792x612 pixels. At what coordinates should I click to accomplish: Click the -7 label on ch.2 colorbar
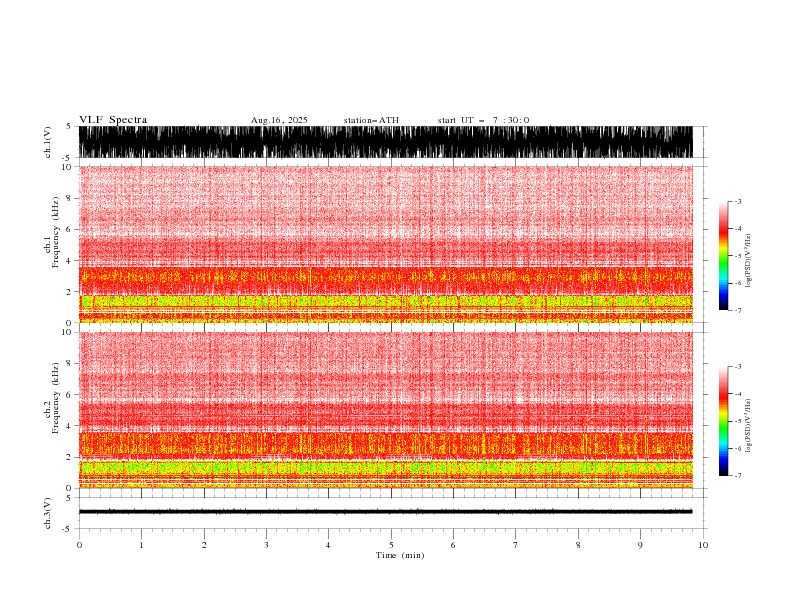(738, 476)
